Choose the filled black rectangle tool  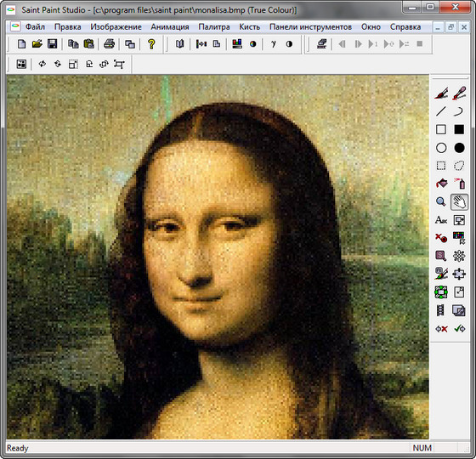point(459,129)
